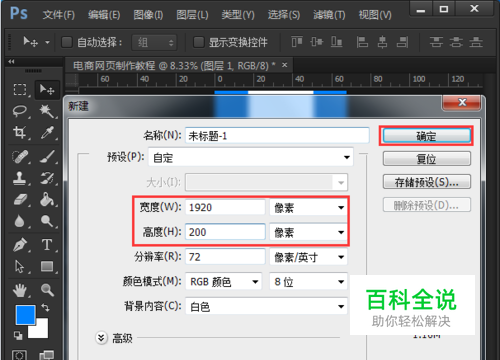Open the 文件(F) menu

tap(59, 15)
